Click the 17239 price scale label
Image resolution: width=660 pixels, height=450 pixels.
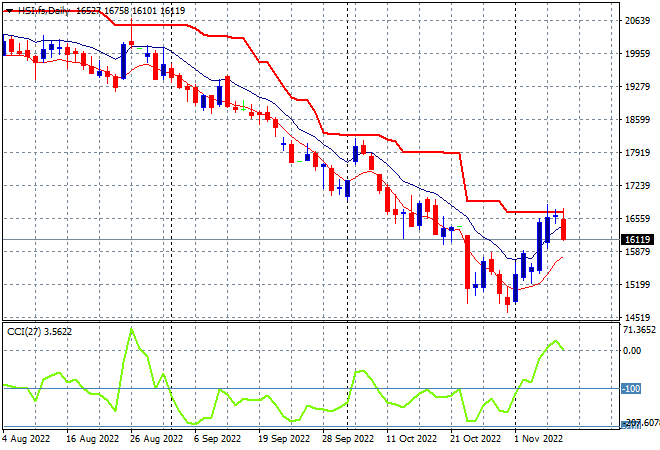(x=637, y=186)
